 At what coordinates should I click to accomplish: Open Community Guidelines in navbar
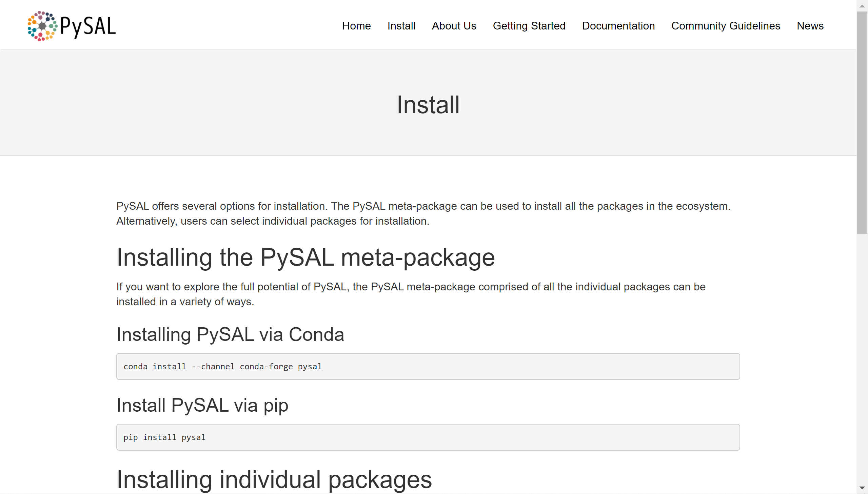(x=726, y=26)
